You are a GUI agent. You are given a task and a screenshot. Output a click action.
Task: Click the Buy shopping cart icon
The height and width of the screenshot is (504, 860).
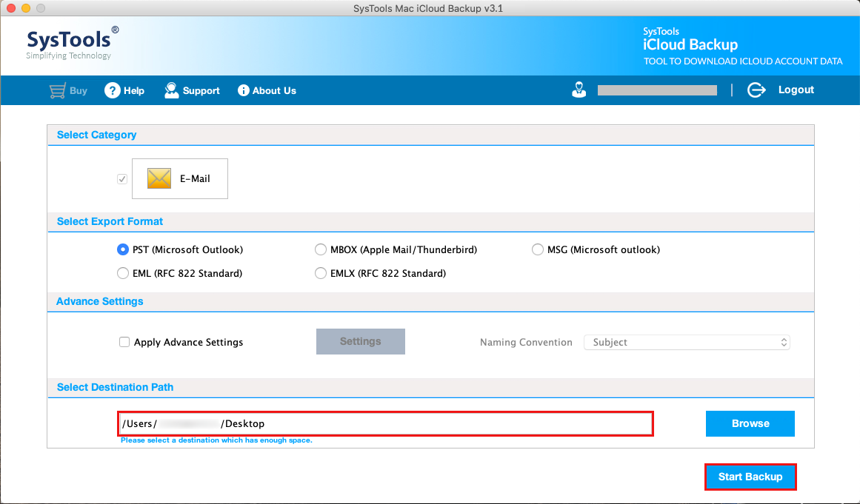pyautogui.click(x=57, y=90)
